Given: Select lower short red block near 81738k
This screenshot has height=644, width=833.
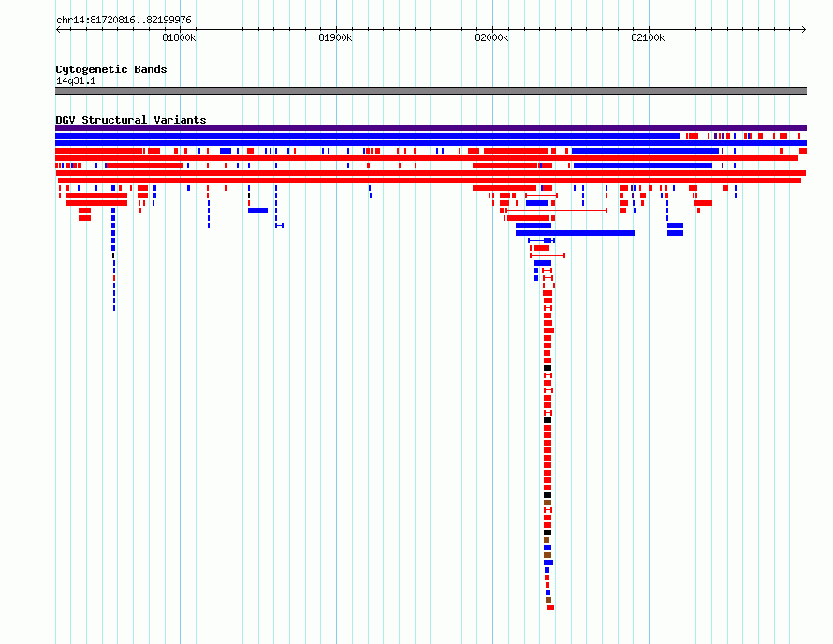Looking at the screenshot, I should click(84, 218).
